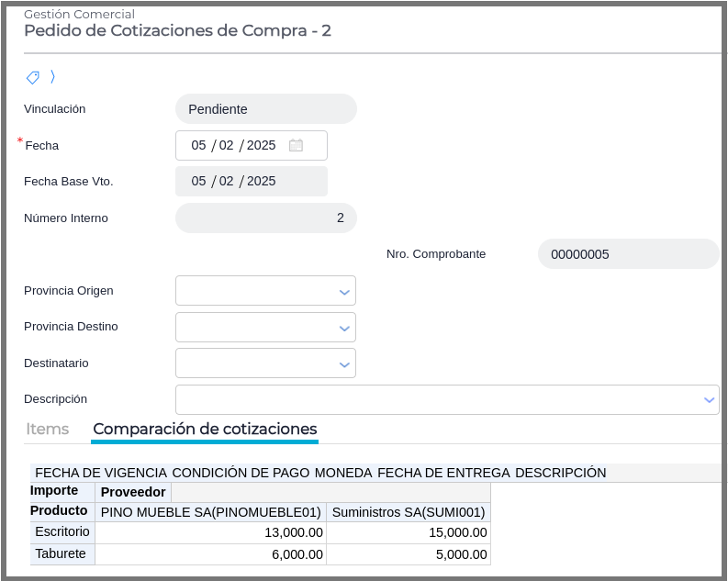Click the FECHA DE VIGENCIA column header

[x=101, y=473]
